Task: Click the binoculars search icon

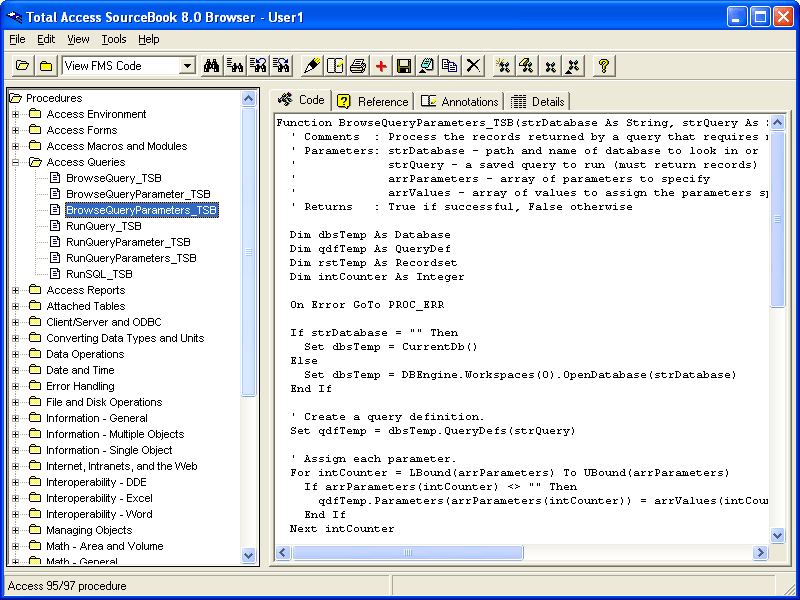Action: pos(211,66)
